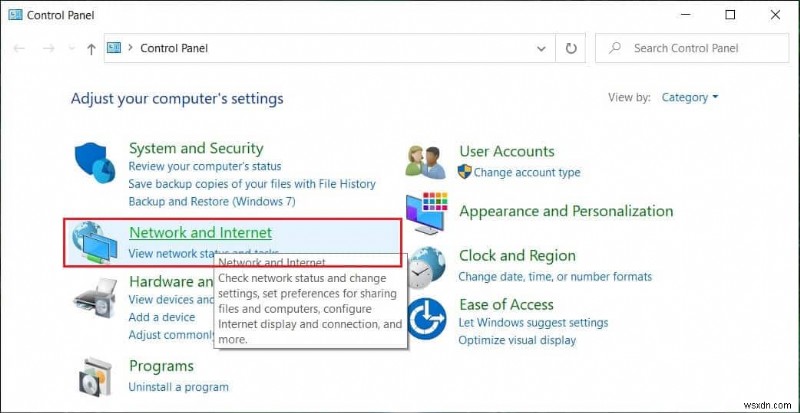
Task: Click the Clock and Region icon
Action: pos(427,266)
